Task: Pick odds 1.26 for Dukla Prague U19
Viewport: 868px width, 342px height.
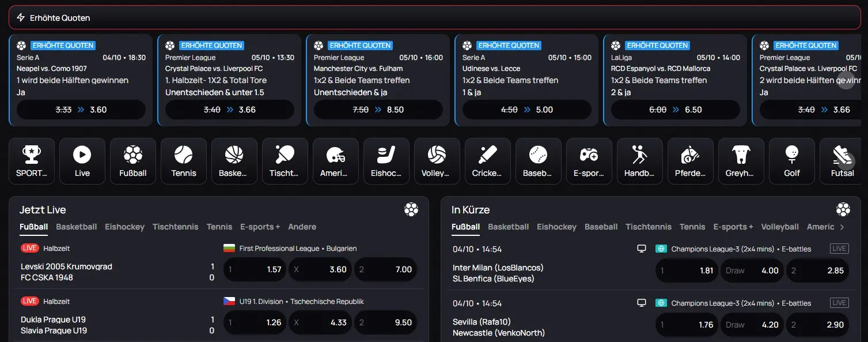Action: (x=254, y=322)
